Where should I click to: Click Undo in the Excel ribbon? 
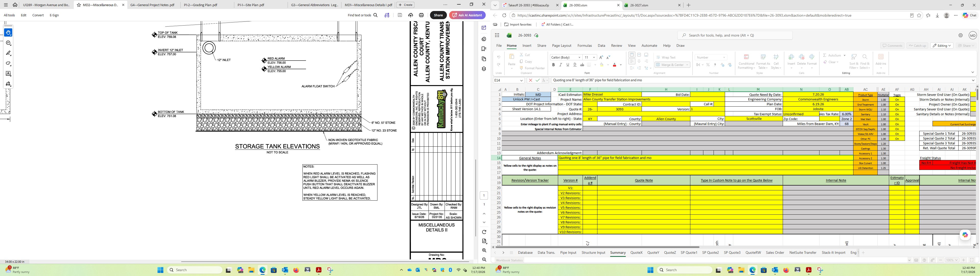[498, 57]
